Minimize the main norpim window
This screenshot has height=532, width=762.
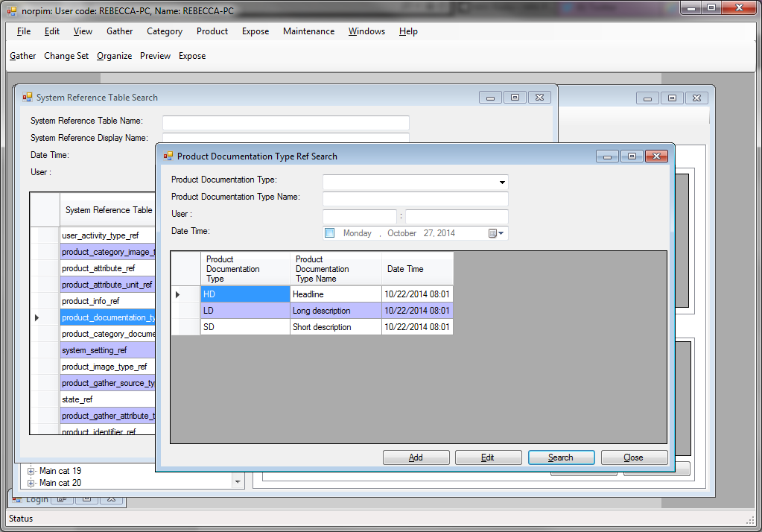point(691,8)
